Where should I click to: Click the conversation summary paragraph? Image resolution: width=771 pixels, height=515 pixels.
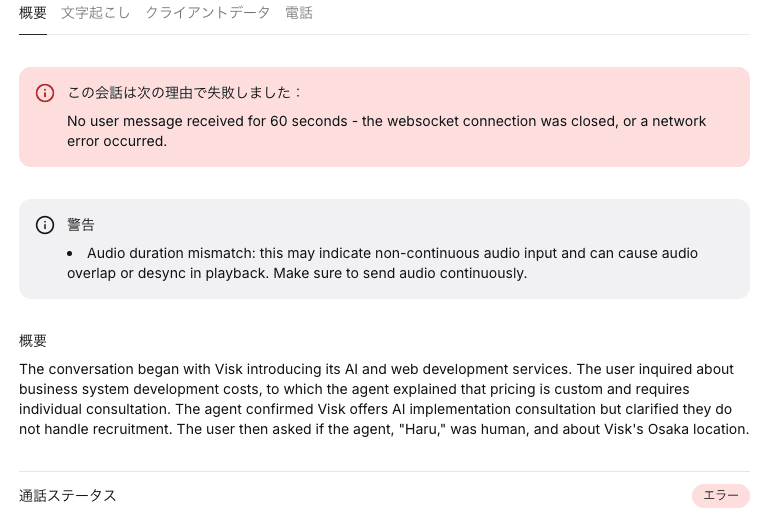[384, 399]
